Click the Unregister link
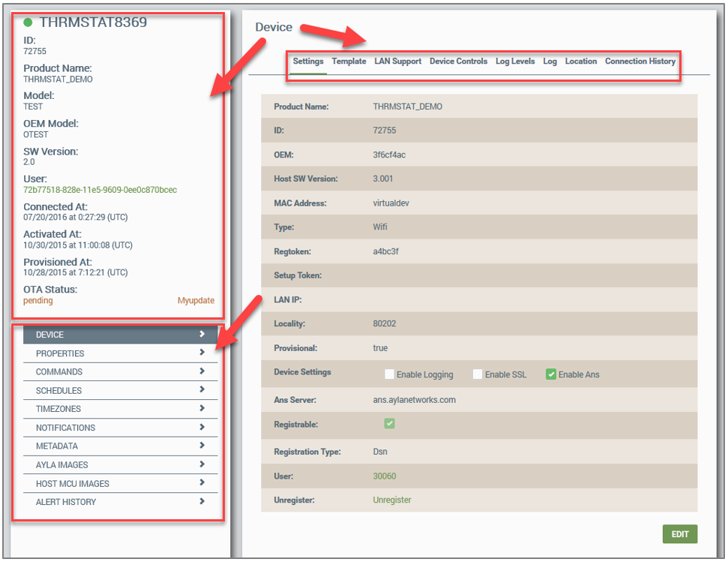The image size is (728, 562). (392, 500)
